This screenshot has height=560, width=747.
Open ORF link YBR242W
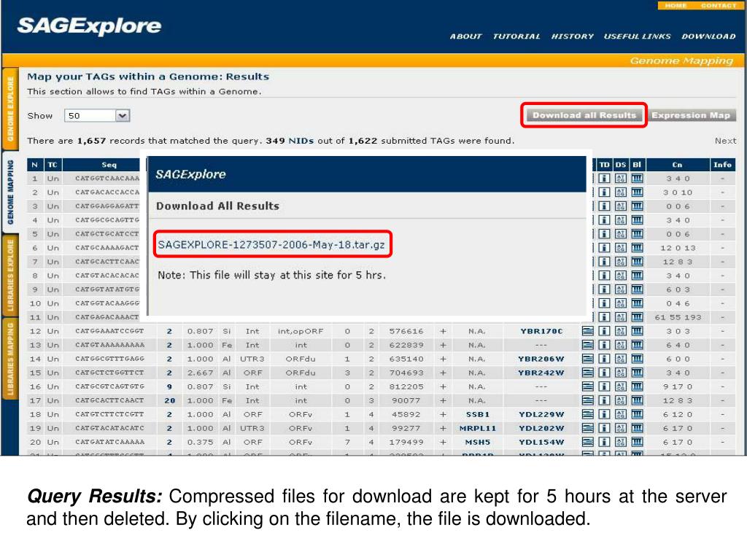(x=541, y=373)
